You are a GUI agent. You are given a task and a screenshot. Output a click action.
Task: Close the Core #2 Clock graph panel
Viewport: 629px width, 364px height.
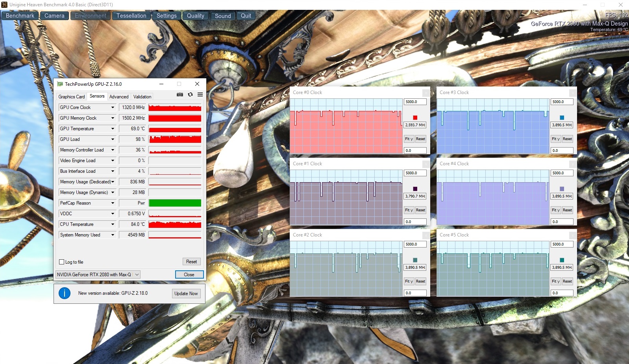pos(426,235)
